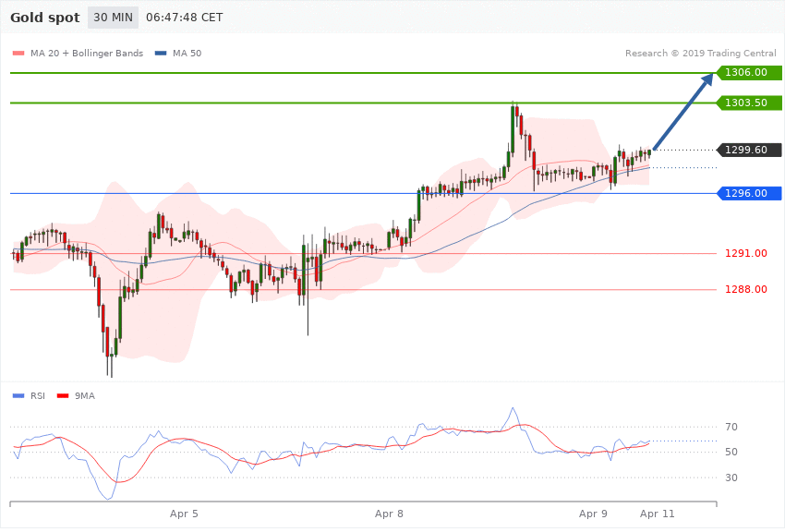Click the Apr 11 date axis label

click(x=657, y=514)
